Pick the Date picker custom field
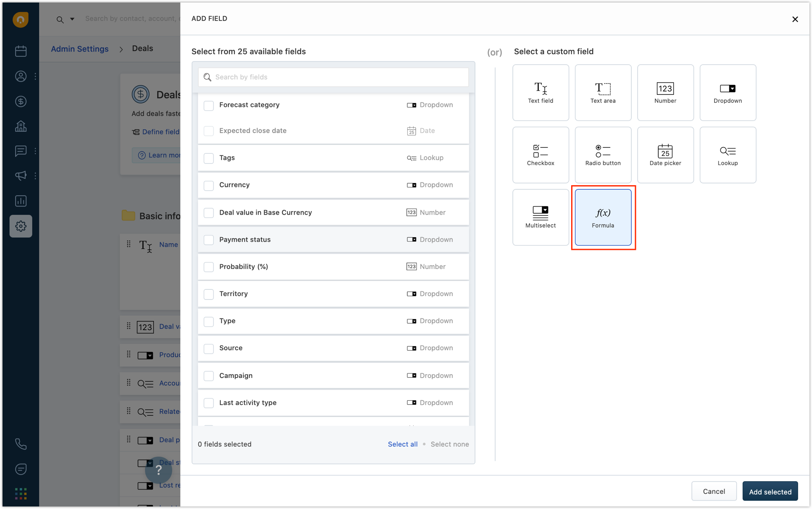This screenshot has height=509, width=812. click(x=665, y=155)
